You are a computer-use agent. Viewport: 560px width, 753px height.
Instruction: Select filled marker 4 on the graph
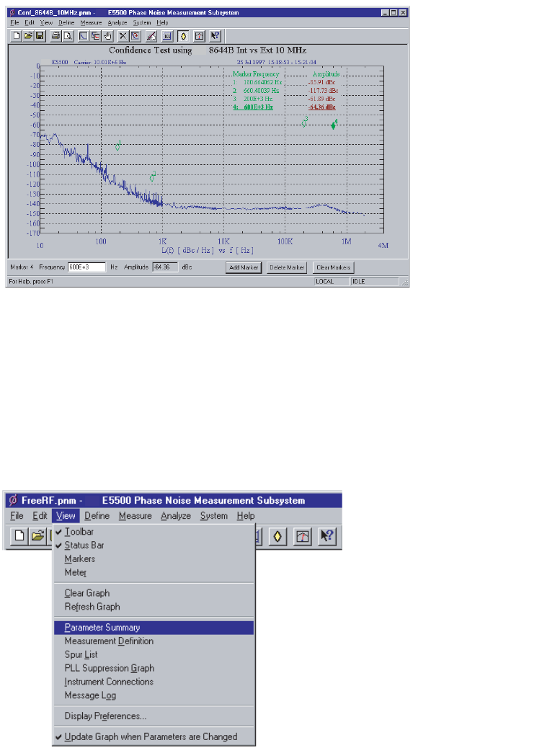[334, 125]
